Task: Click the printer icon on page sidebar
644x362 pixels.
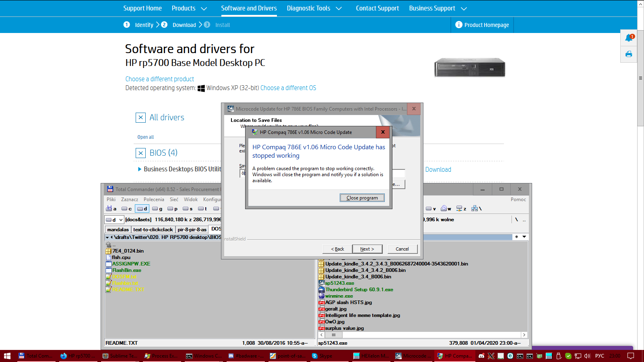Action: pos(629,54)
